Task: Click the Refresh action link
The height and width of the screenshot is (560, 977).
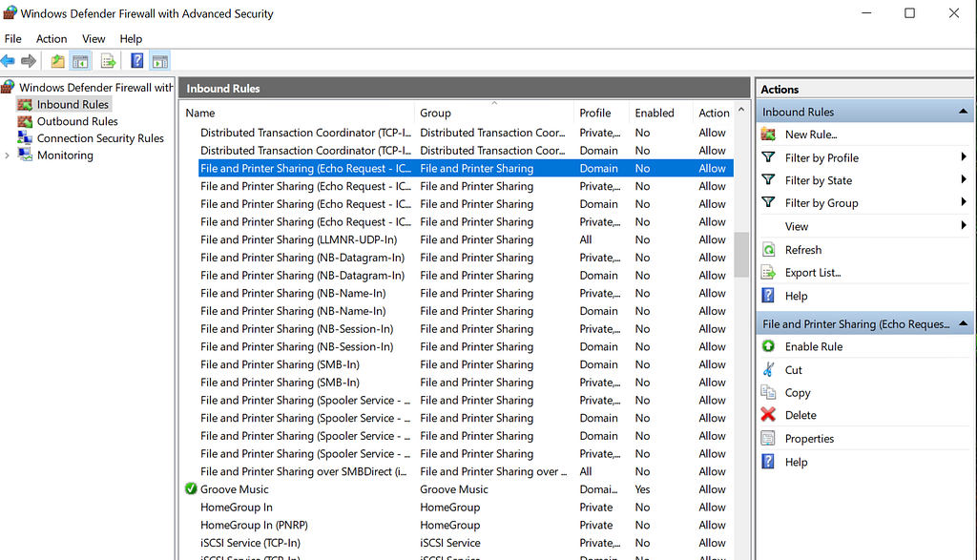Action: click(x=803, y=250)
